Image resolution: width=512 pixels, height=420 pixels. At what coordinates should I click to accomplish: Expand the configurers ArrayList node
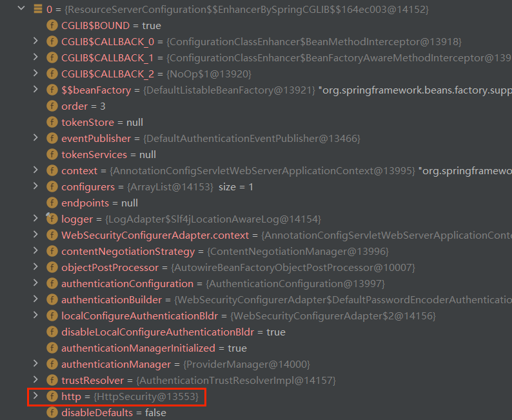[x=36, y=187]
